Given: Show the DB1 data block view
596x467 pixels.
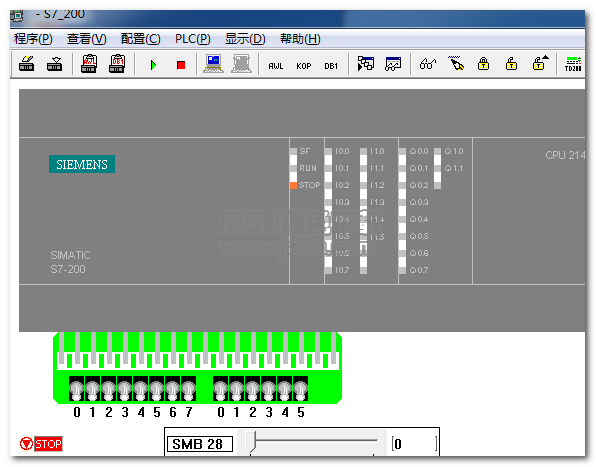Looking at the screenshot, I should click(331, 66).
